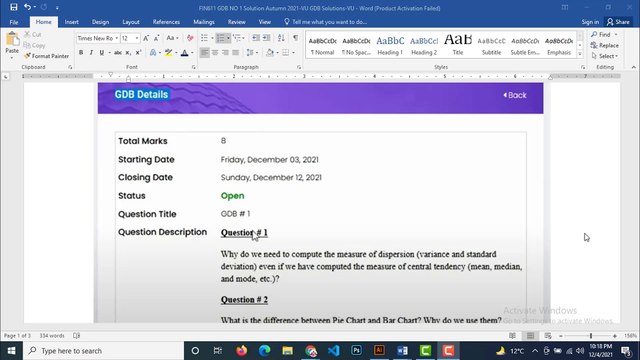Apply the Heading 1 style
Screen dimensions: 640x360
[x=390, y=45]
